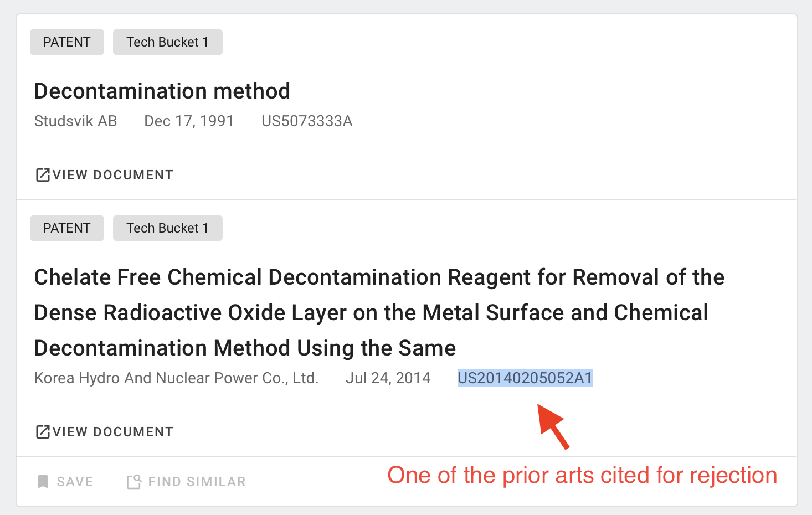Select the Tech Bucket 1 tag on first card
Image resolution: width=812 pixels, height=515 pixels.
point(168,42)
